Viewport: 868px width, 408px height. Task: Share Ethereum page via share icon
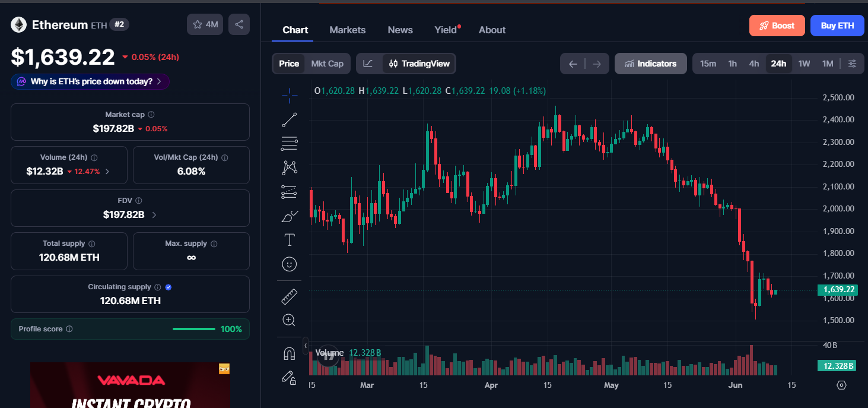coord(239,24)
